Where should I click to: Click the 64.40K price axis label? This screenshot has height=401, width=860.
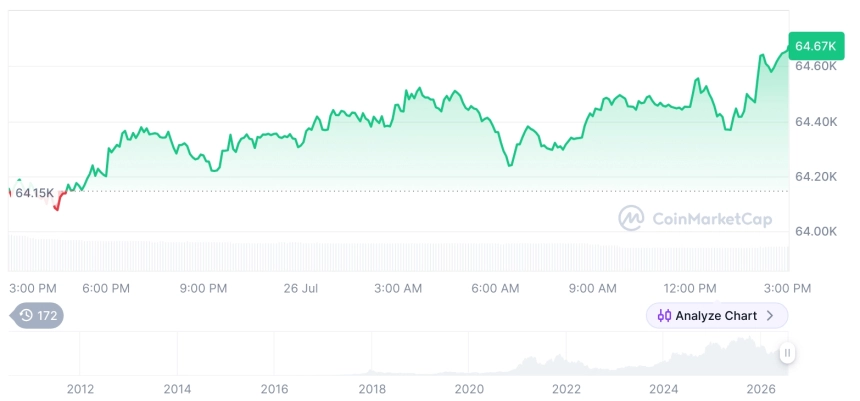[x=816, y=122]
